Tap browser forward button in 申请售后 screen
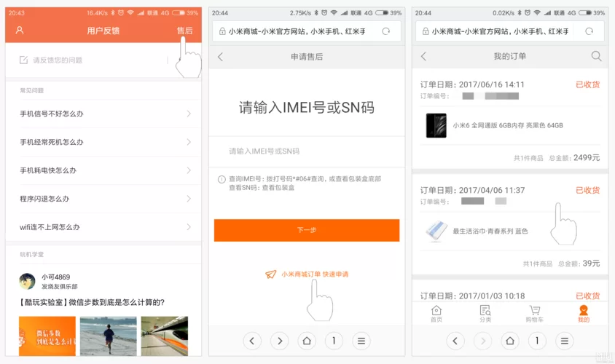 (x=280, y=341)
